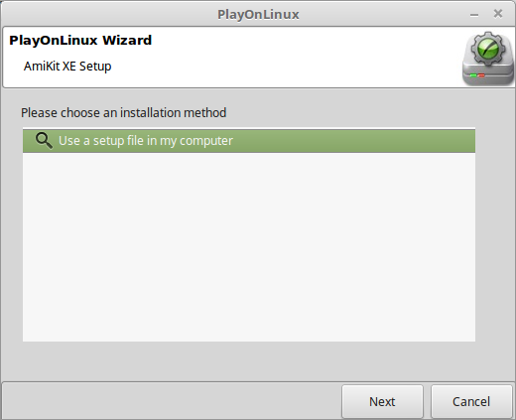Click the "Please choose an installation method" label
This screenshot has width=516, height=420.
(124, 113)
